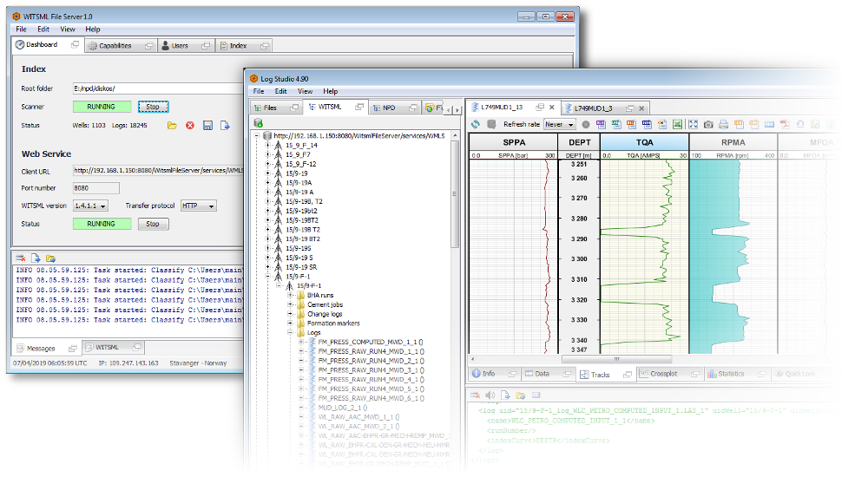Select the FM_PRESS_COMPUTED_MWD_1_1 log

371,342
